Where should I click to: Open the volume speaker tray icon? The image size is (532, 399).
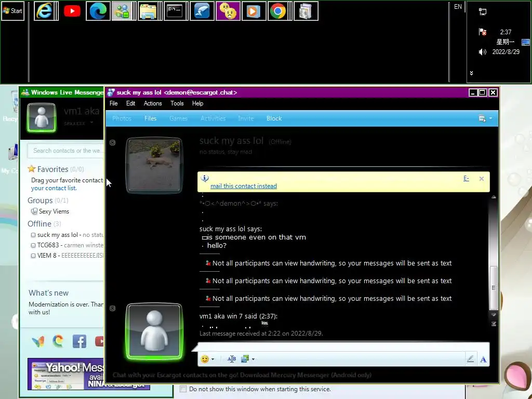(x=482, y=52)
